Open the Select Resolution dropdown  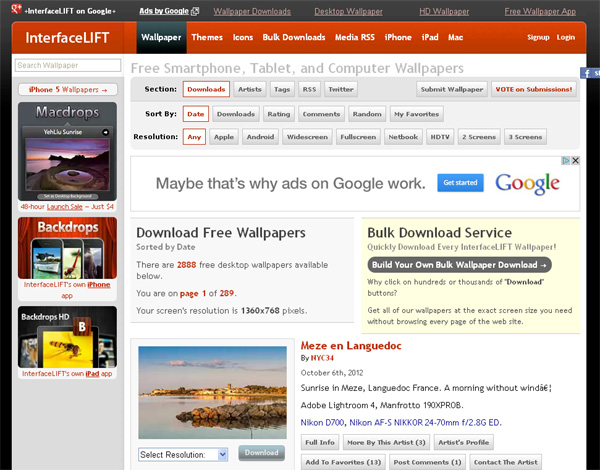pos(183,455)
